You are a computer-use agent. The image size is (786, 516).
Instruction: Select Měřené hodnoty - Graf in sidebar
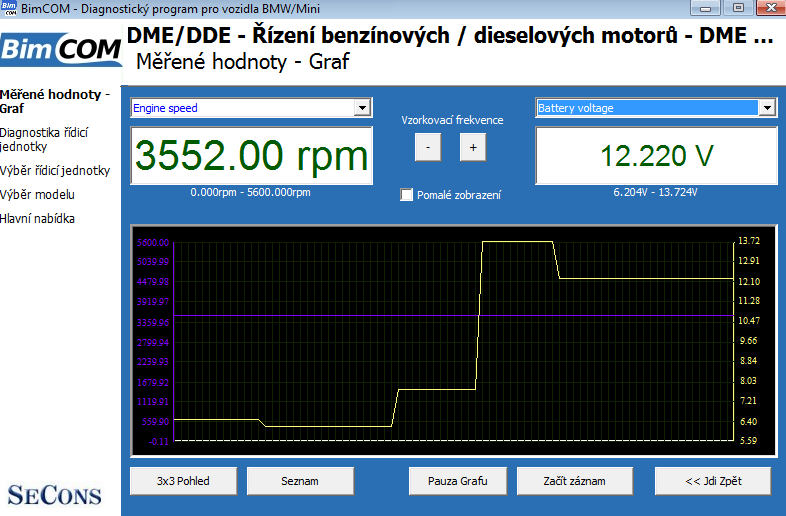click(x=54, y=101)
